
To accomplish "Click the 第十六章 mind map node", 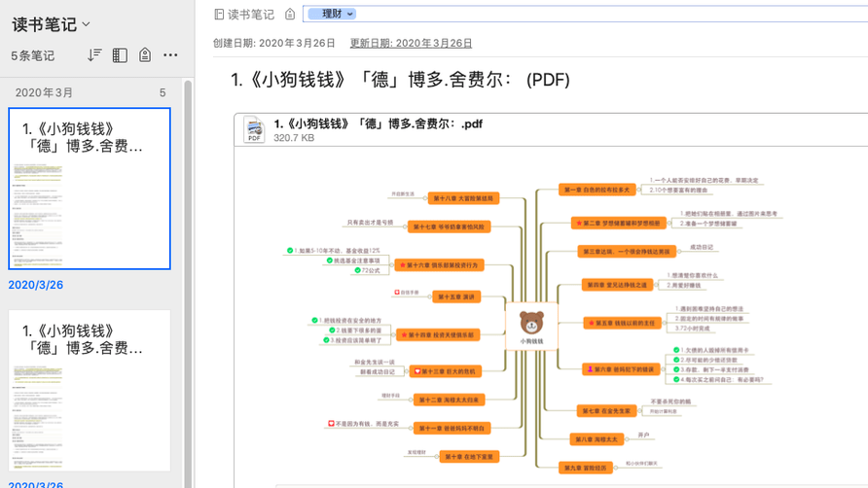I will pyautogui.click(x=439, y=265).
